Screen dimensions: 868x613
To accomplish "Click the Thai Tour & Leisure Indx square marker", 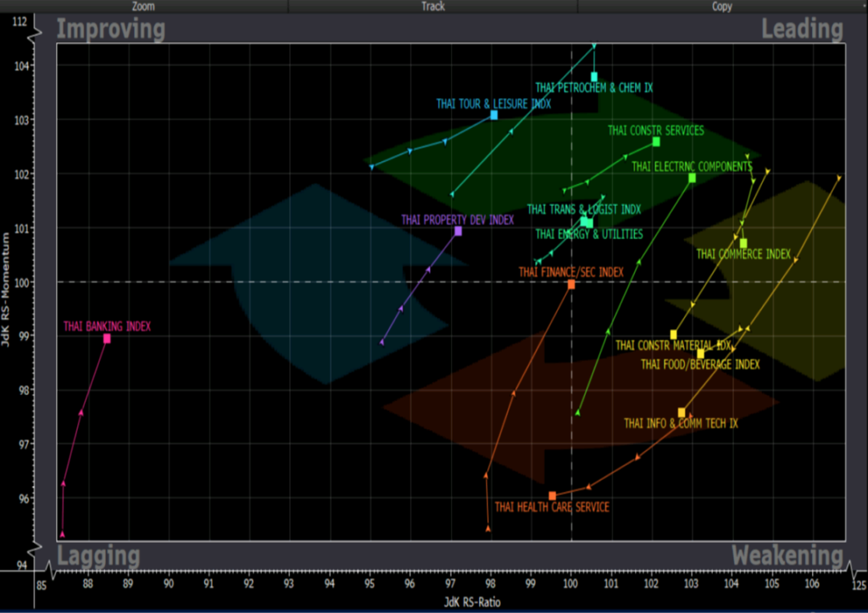I will click(x=494, y=115).
